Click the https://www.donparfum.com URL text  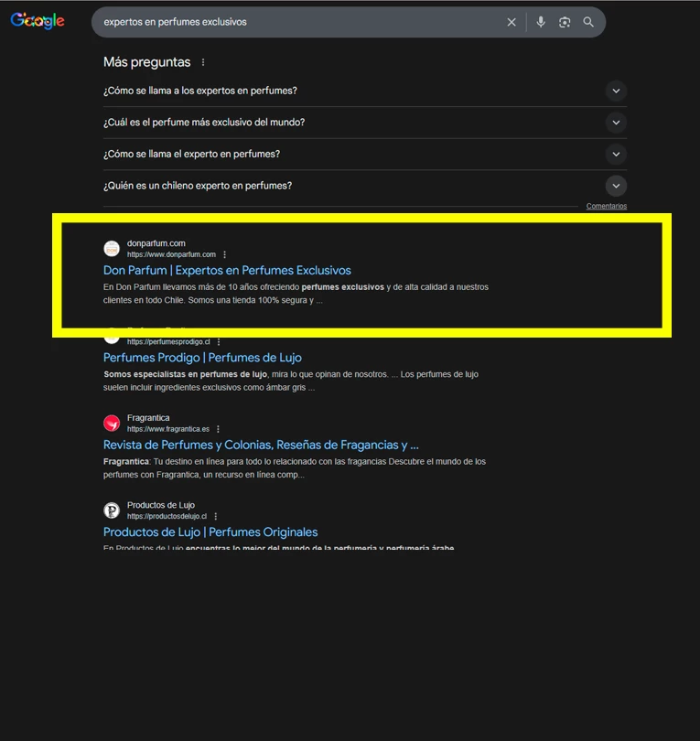171,254
